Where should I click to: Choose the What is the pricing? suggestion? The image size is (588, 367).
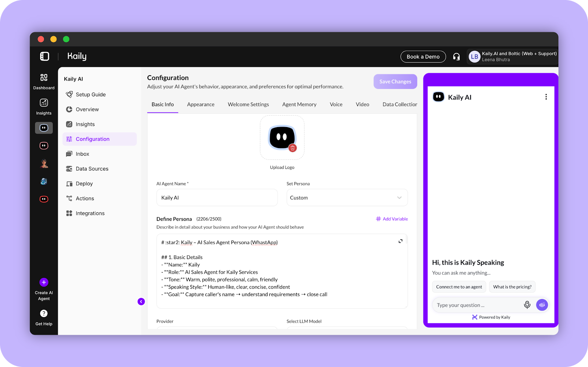[512, 287]
